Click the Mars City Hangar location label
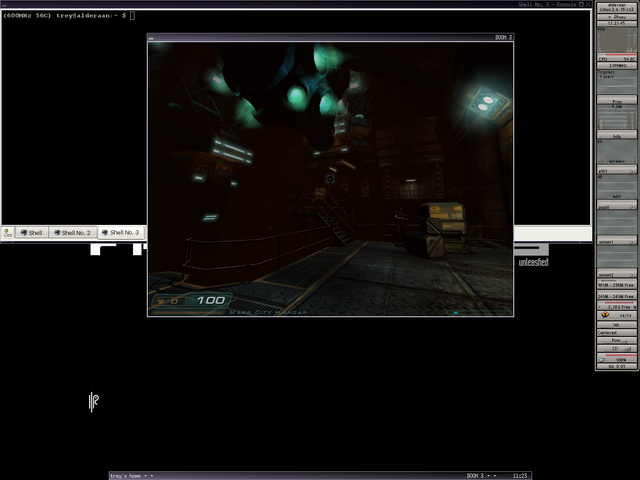640x480 pixels. point(268,313)
